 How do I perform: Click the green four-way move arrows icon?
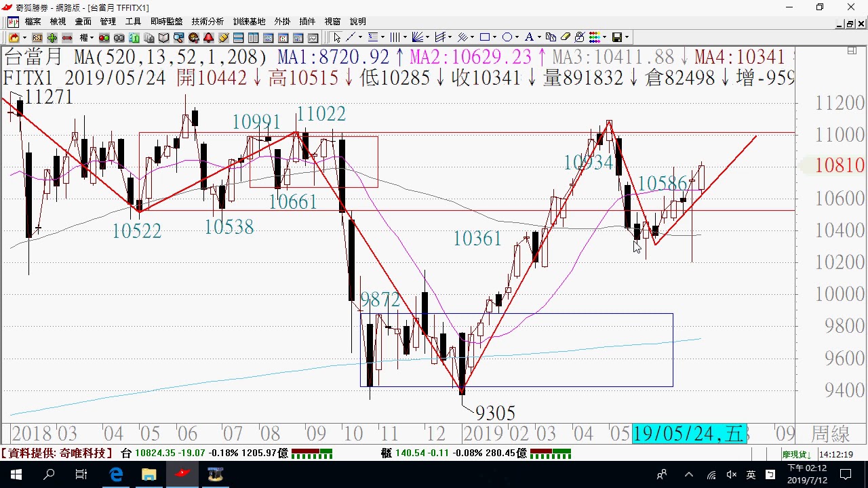coord(52,37)
